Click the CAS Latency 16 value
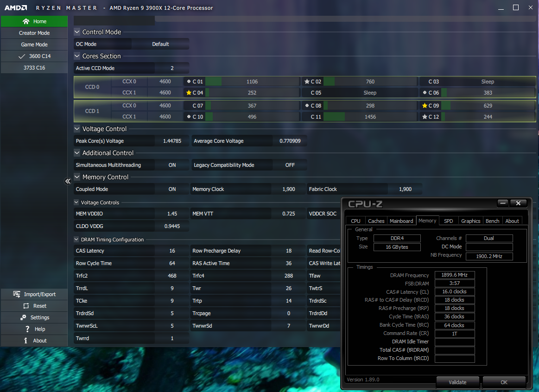539x392 pixels. click(172, 251)
